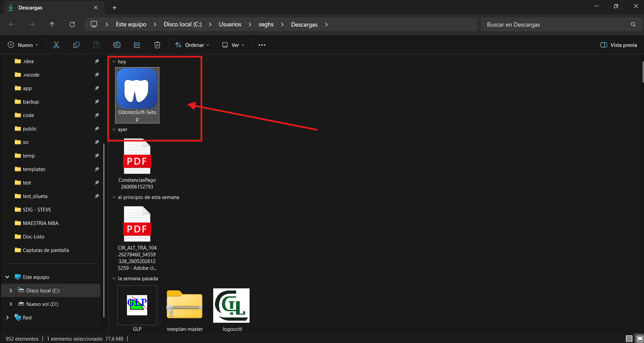Unpin the test_silueta folder pin icon
The height and width of the screenshot is (343, 644).
pos(97,196)
